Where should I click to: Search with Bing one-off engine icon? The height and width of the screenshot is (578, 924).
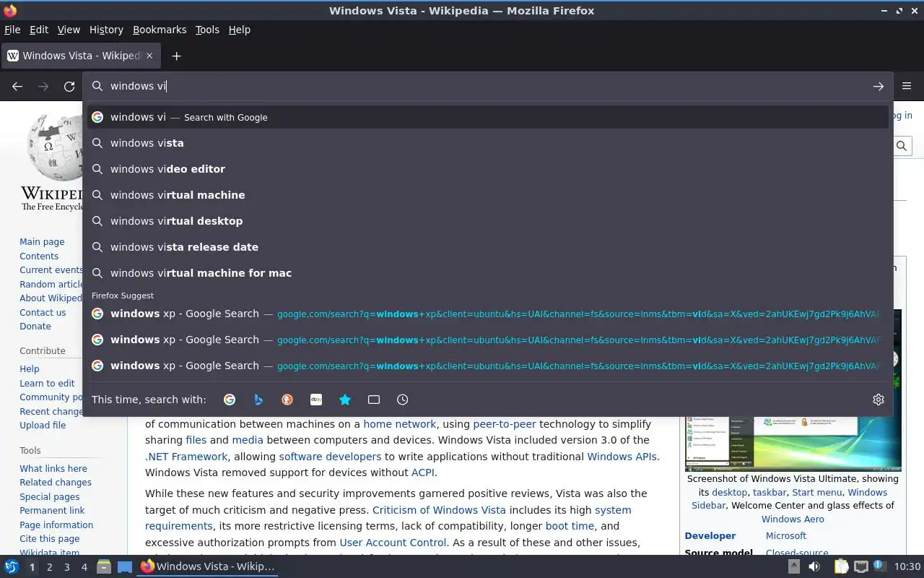258,400
